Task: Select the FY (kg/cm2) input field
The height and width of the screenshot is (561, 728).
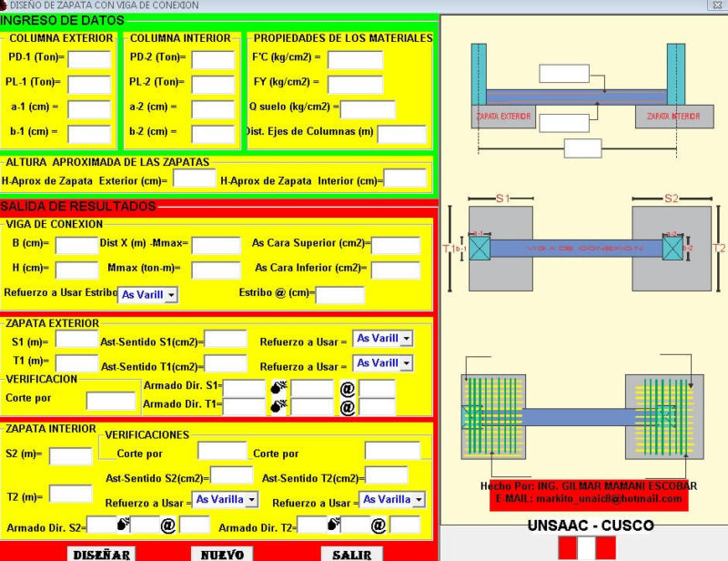Action: click(355, 85)
